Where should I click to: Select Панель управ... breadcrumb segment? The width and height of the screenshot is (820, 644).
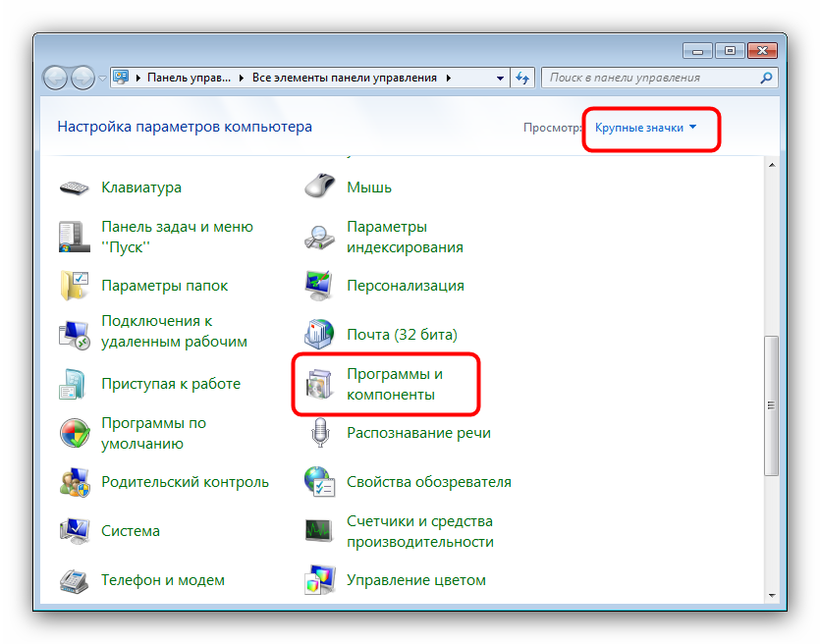tap(189, 78)
